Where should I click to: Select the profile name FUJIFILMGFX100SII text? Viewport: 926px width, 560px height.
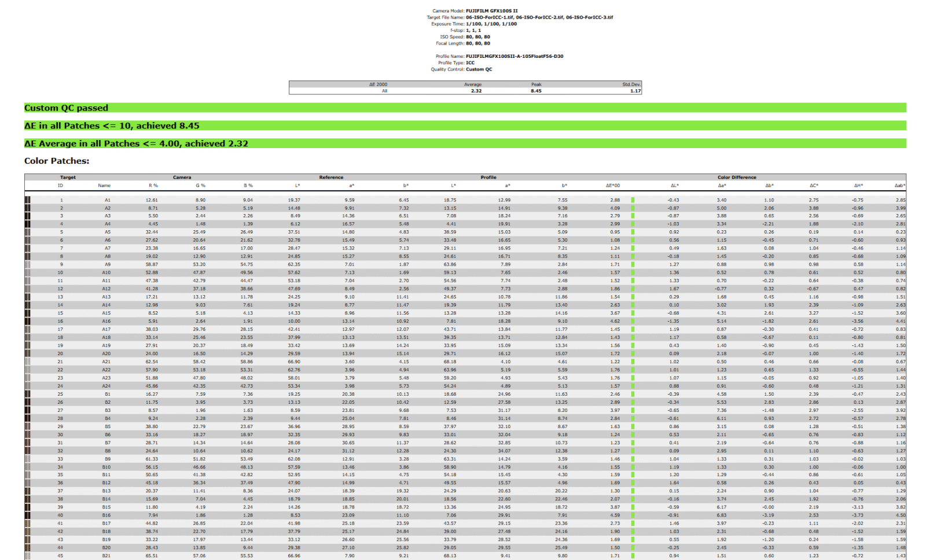(514, 56)
